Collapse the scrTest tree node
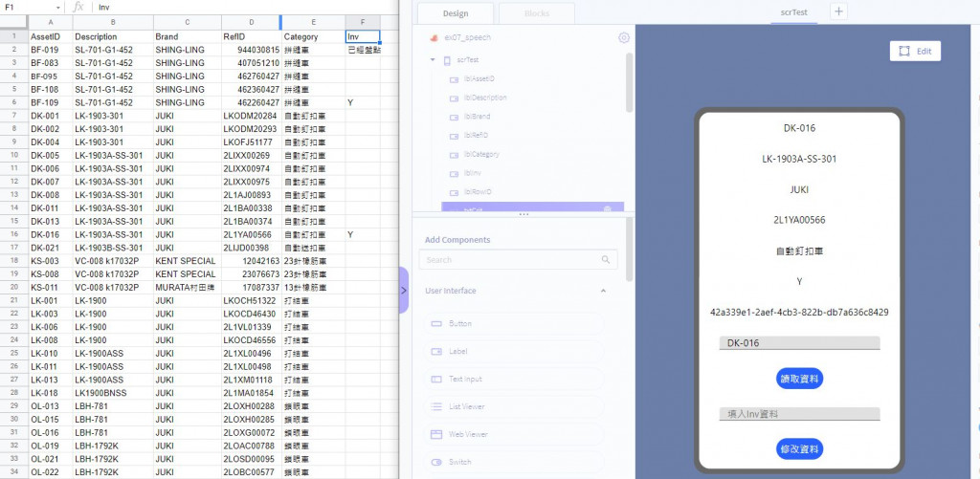 click(432, 60)
